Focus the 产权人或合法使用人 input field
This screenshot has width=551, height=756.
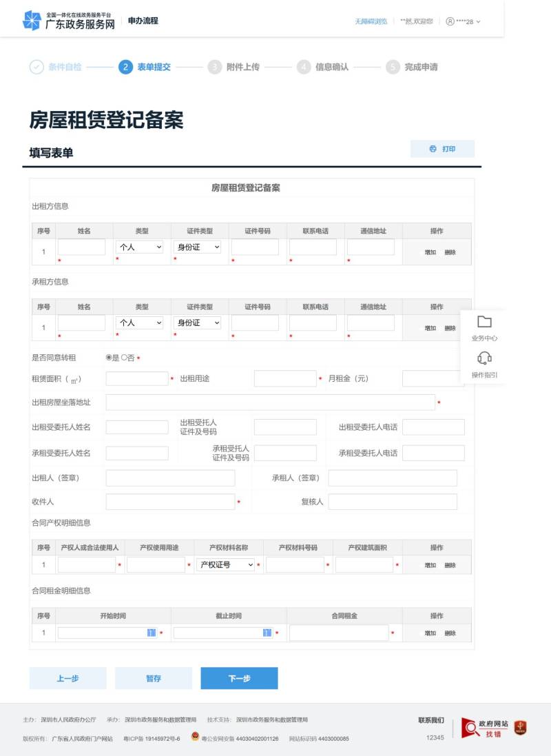point(87,564)
